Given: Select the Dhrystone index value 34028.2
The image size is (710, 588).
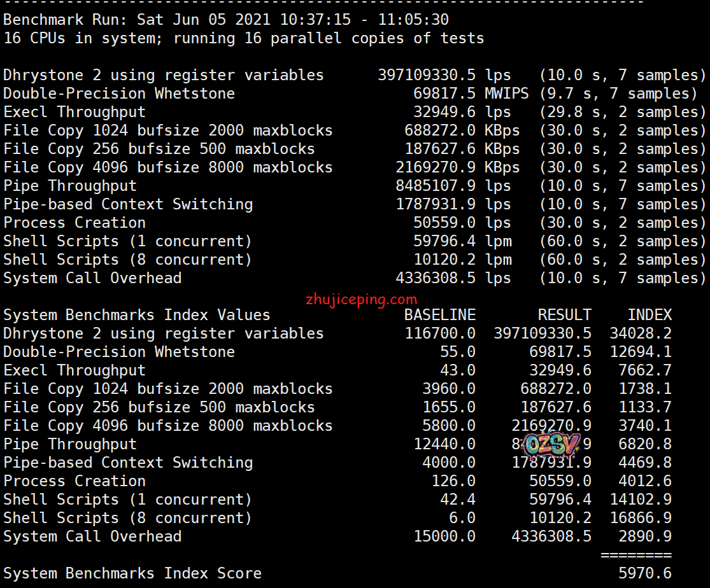Looking at the screenshot, I should (x=645, y=333).
